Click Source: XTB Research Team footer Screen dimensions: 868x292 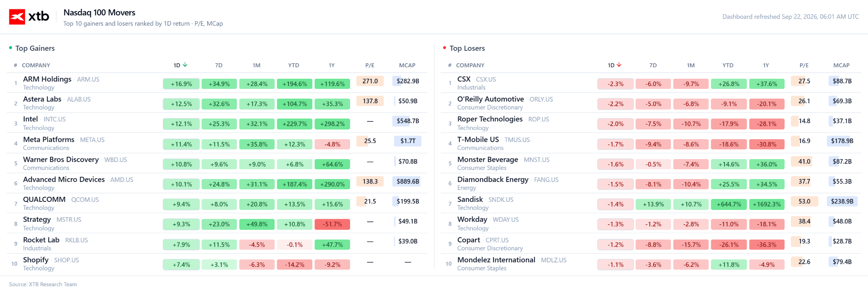click(43, 284)
